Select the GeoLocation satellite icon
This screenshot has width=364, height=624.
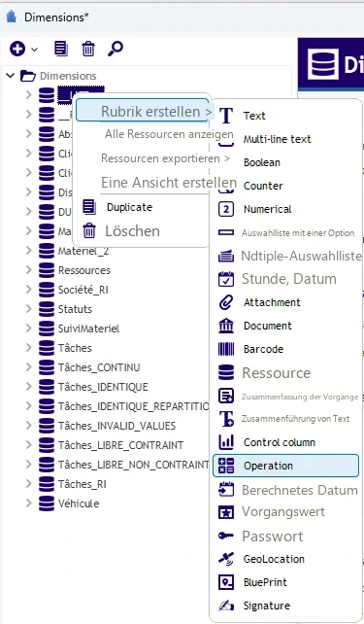pos(226,559)
